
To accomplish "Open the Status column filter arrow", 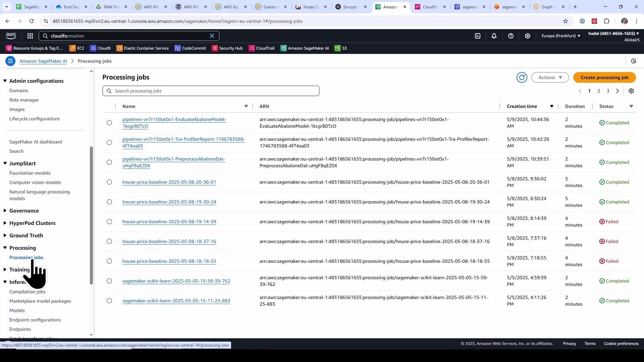I will [x=631, y=107].
